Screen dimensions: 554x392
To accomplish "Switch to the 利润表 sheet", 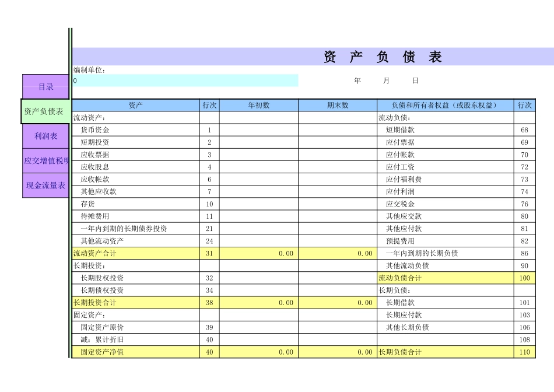I will 44,136.
